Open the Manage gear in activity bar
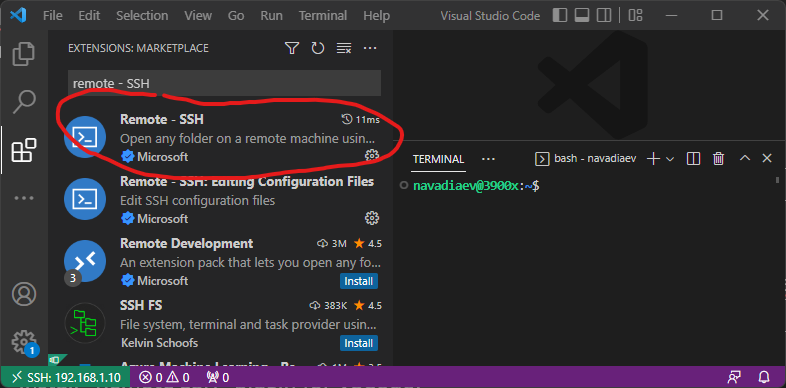The image size is (786, 388). pyautogui.click(x=24, y=341)
